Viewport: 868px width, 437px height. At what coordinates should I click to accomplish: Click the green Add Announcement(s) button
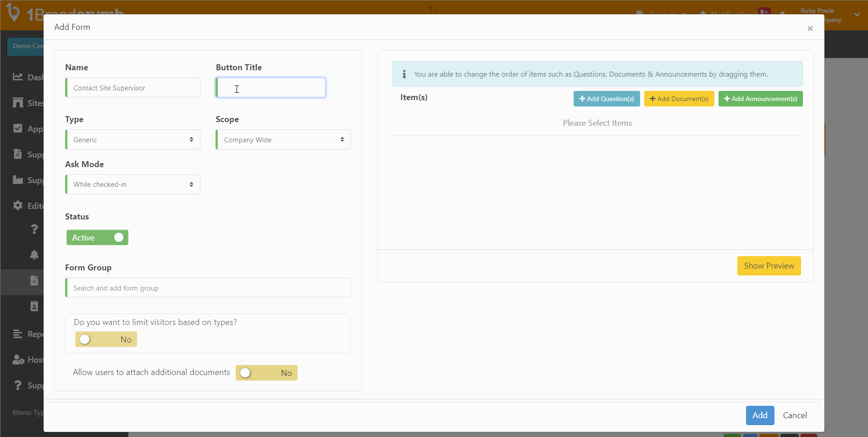click(760, 99)
